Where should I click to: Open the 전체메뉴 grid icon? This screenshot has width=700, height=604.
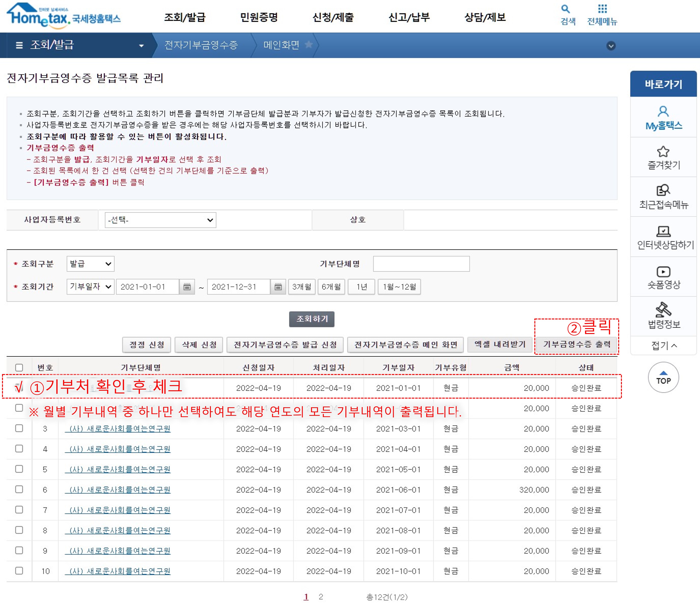pos(602,9)
